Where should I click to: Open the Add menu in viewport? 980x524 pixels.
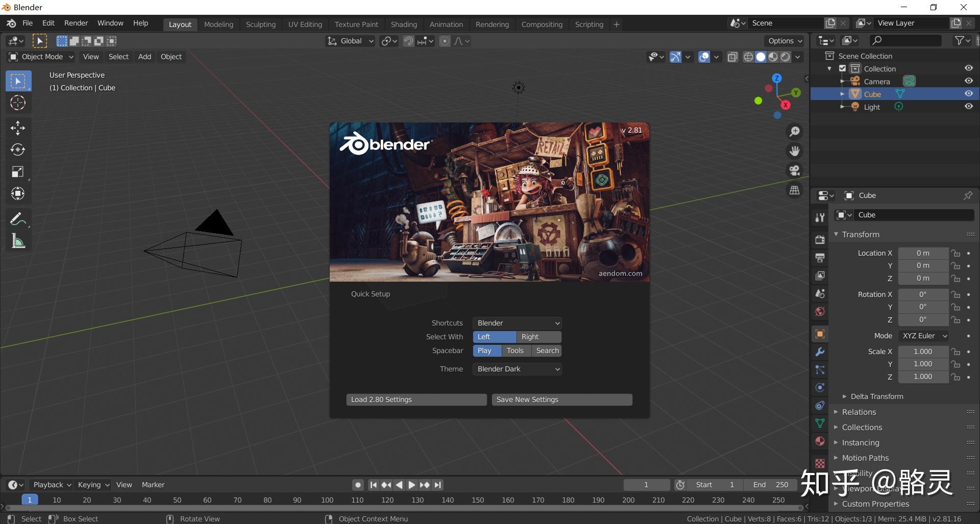click(x=144, y=57)
